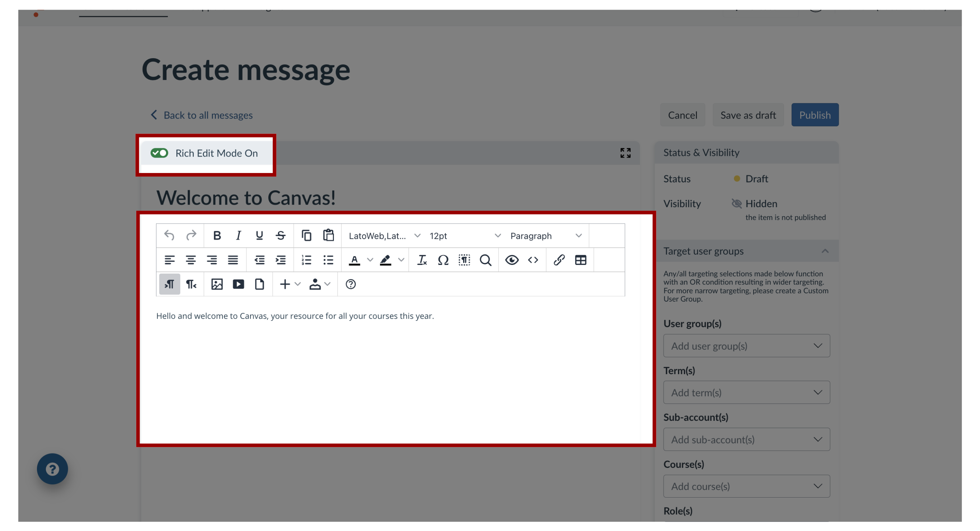Increase indent of paragraph
The width and height of the screenshot is (980, 531).
[x=281, y=260]
